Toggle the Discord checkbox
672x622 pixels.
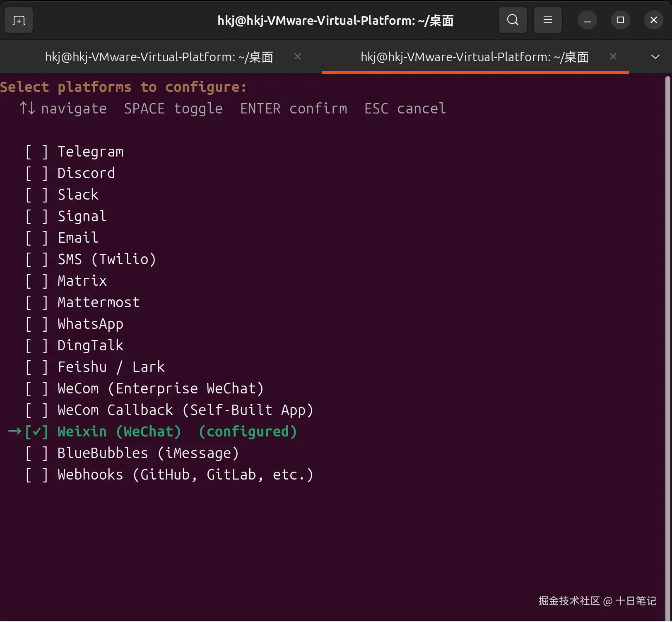pos(36,174)
